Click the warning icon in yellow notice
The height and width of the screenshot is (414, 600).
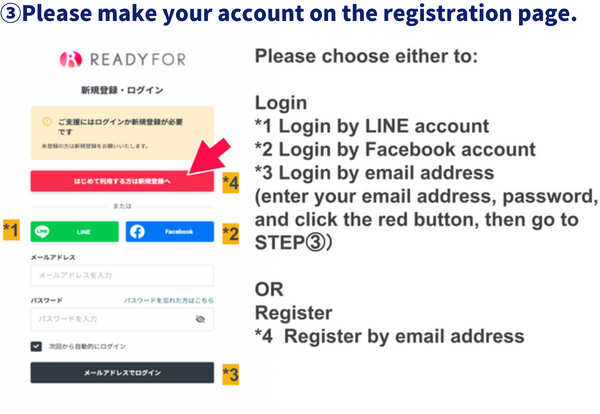pyautogui.click(x=46, y=122)
